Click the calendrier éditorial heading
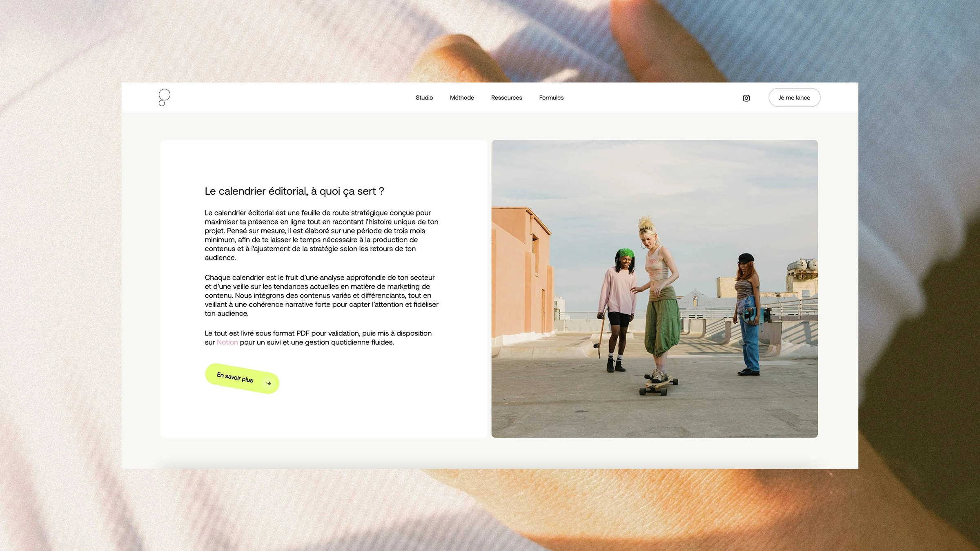980x551 pixels. point(294,191)
